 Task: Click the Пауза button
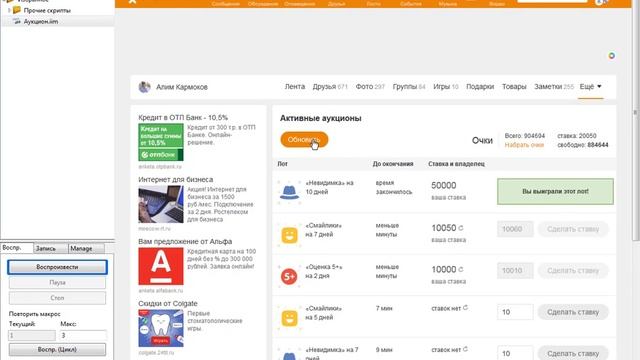coord(57,282)
